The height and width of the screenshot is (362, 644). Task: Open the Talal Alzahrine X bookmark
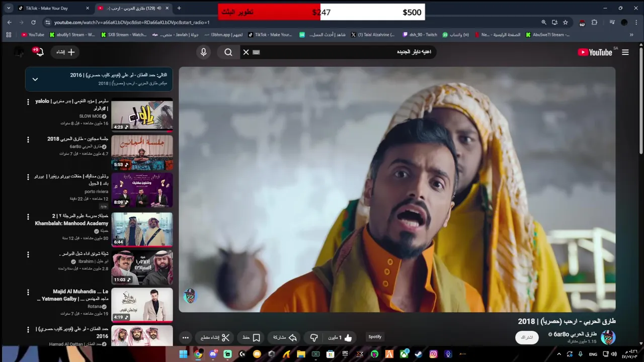click(x=372, y=35)
